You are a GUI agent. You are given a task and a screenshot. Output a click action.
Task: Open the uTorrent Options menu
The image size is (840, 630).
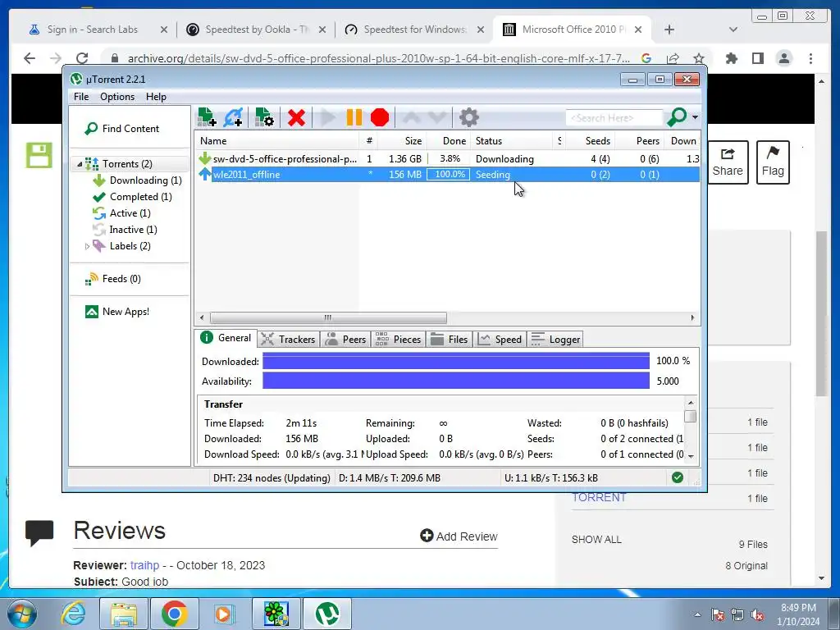click(117, 97)
